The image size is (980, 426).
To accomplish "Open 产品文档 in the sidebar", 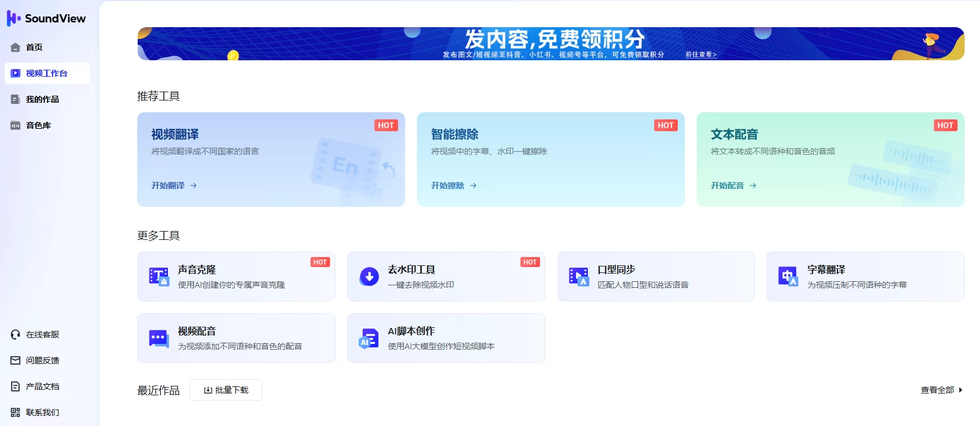I will 42,386.
